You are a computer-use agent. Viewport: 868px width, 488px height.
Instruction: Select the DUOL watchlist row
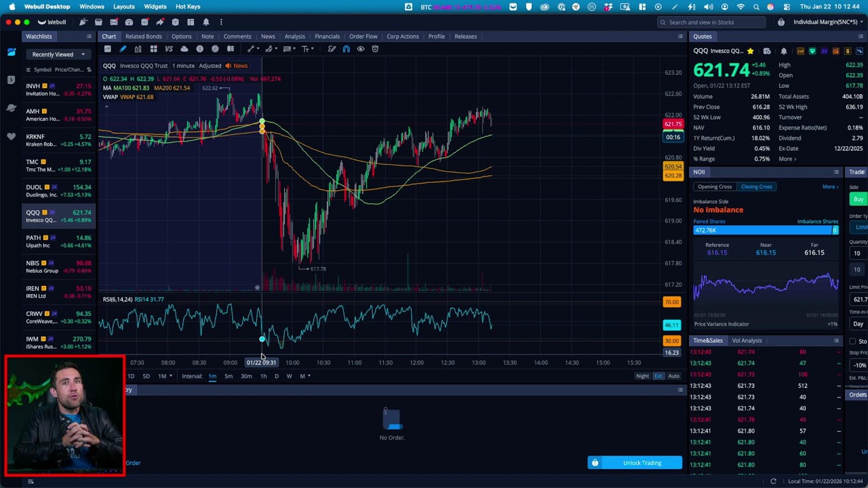tap(58, 191)
